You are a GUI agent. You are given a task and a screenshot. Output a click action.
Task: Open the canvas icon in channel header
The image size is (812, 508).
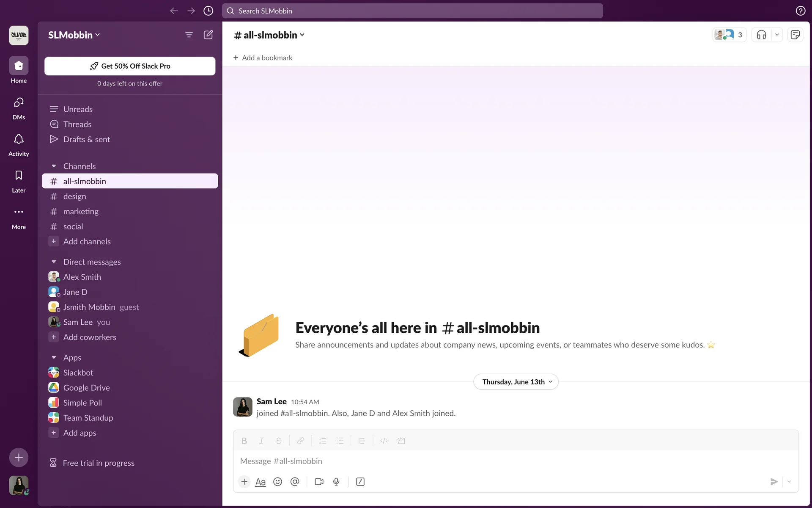pos(795,35)
